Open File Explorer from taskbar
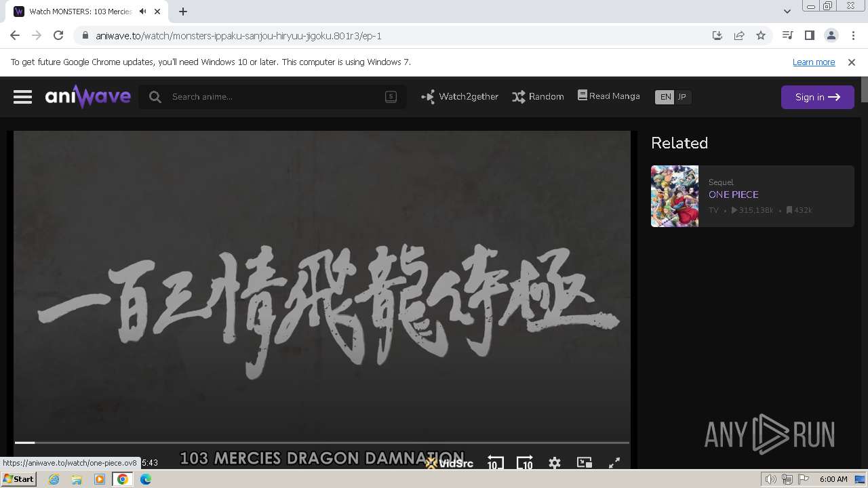868x488 pixels. click(x=77, y=479)
